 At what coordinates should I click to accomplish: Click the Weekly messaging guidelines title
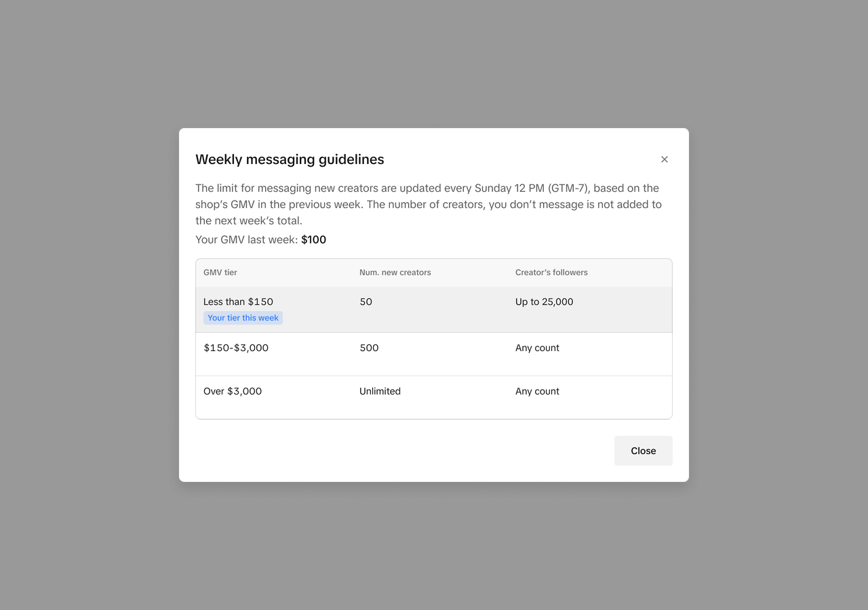(290, 159)
